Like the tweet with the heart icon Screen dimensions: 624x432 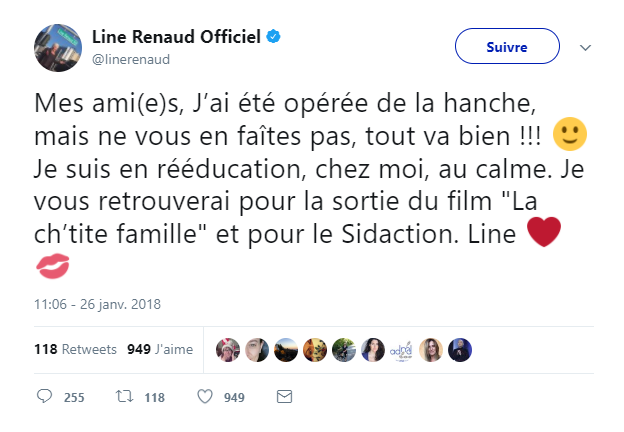(204, 397)
